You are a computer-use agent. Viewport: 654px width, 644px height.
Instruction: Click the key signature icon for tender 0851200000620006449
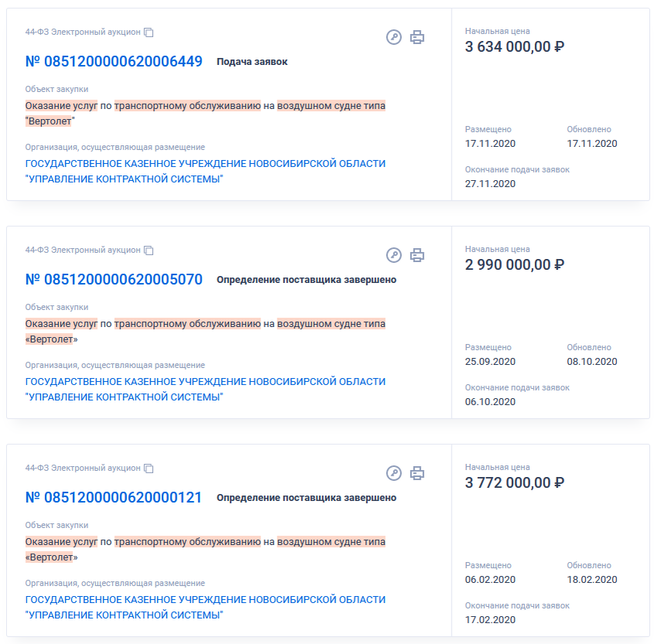394,37
